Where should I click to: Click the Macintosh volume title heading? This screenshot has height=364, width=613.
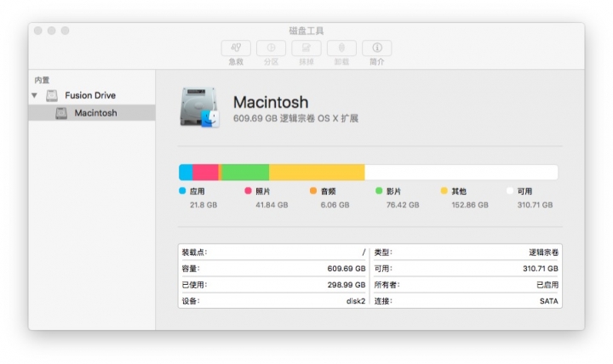tap(271, 102)
